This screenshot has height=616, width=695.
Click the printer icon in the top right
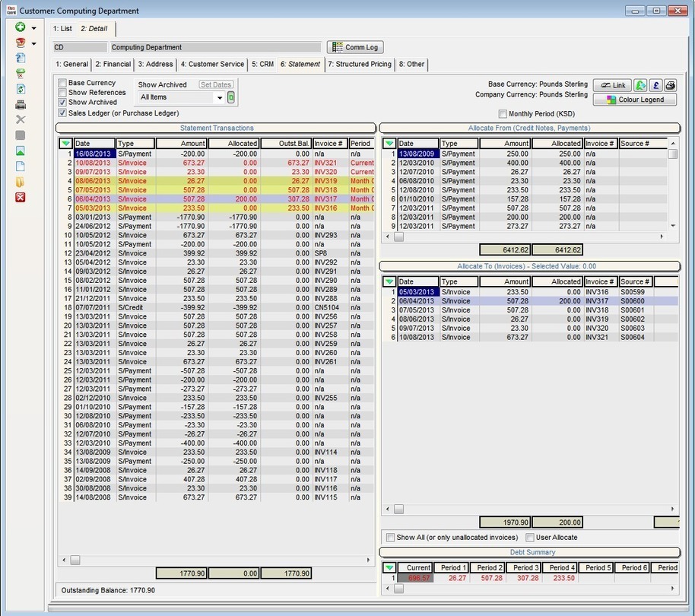pos(671,85)
